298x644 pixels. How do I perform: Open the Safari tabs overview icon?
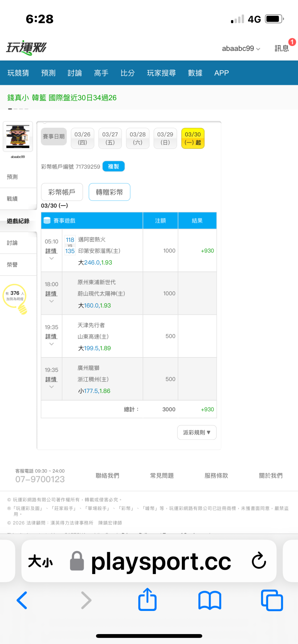272,600
